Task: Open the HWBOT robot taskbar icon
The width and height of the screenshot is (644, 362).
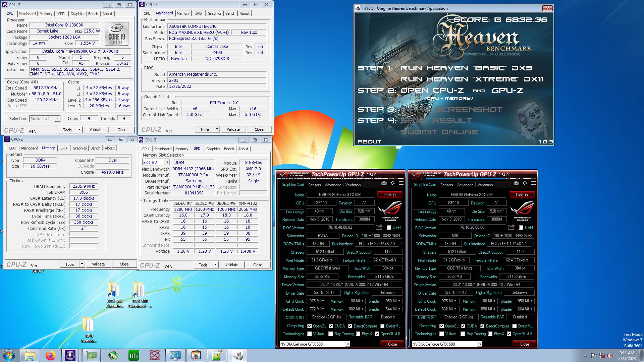Action: pos(238,355)
